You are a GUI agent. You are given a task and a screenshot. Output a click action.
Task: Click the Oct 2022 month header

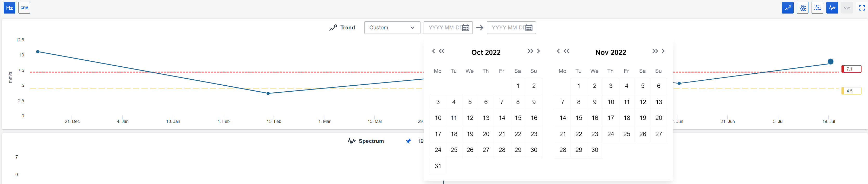486,52
